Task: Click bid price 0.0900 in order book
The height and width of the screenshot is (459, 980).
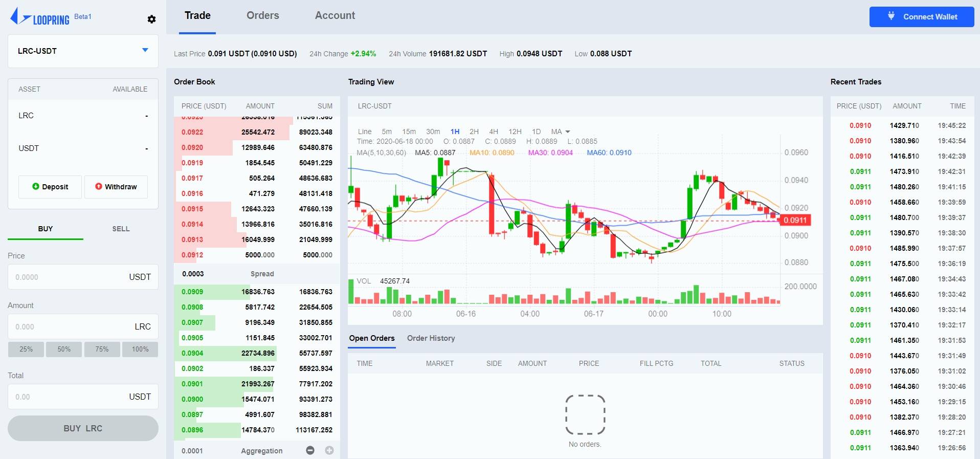Action: click(x=192, y=399)
